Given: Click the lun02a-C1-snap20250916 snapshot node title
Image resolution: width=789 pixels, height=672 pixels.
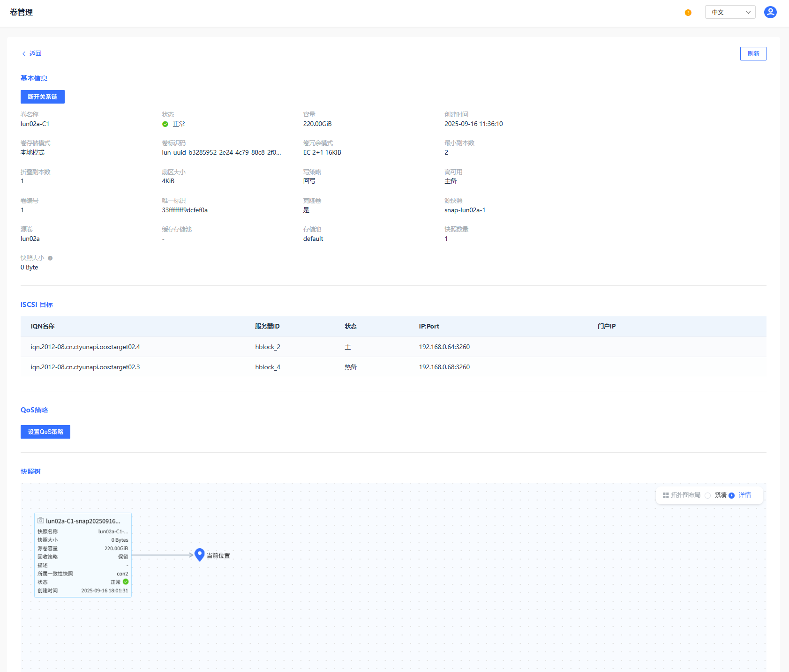Looking at the screenshot, I should [83, 521].
